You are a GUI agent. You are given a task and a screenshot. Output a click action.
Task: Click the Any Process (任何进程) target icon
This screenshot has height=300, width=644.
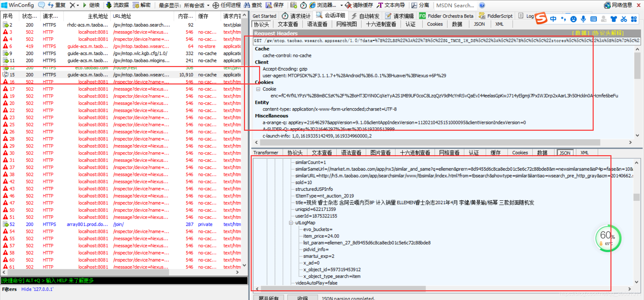[x=216, y=5]
